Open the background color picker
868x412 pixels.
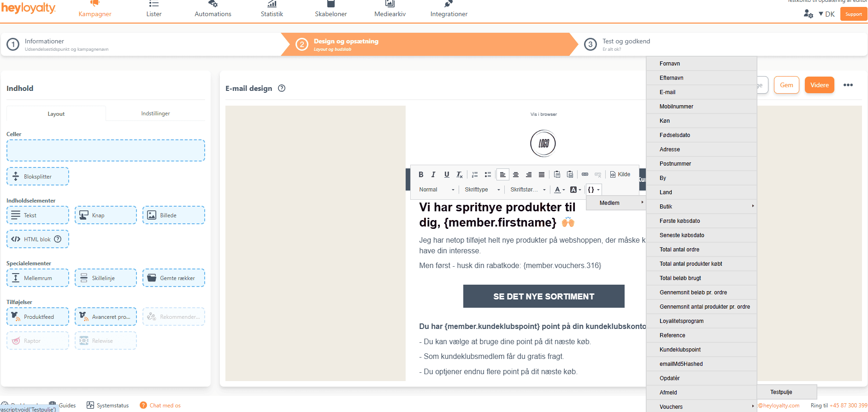coord(576,190)
